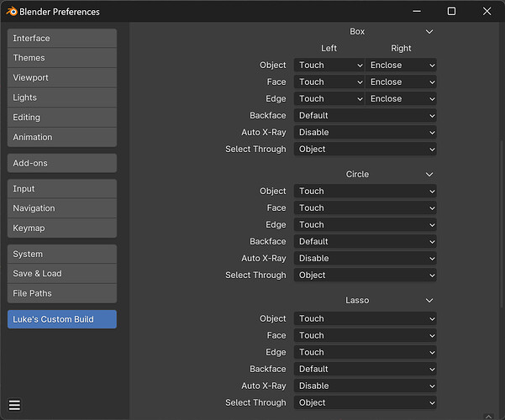
Task: Open Box Object Right Enclose dropdown
Action: click(x=401, y=65)
